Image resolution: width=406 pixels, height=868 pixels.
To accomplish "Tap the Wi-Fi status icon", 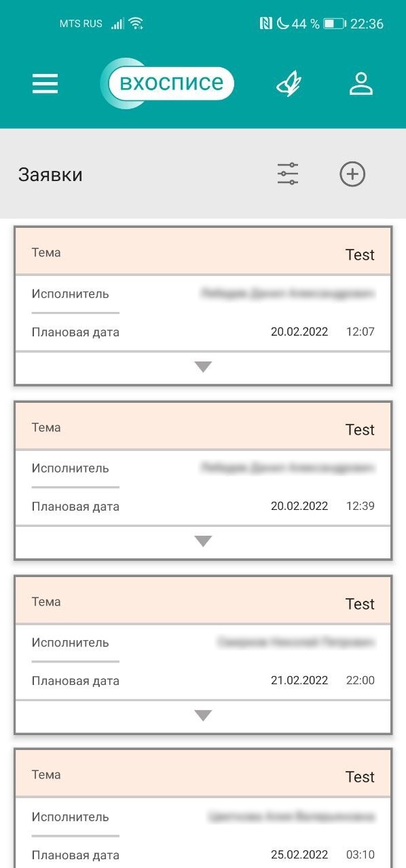I will point(135,23).
